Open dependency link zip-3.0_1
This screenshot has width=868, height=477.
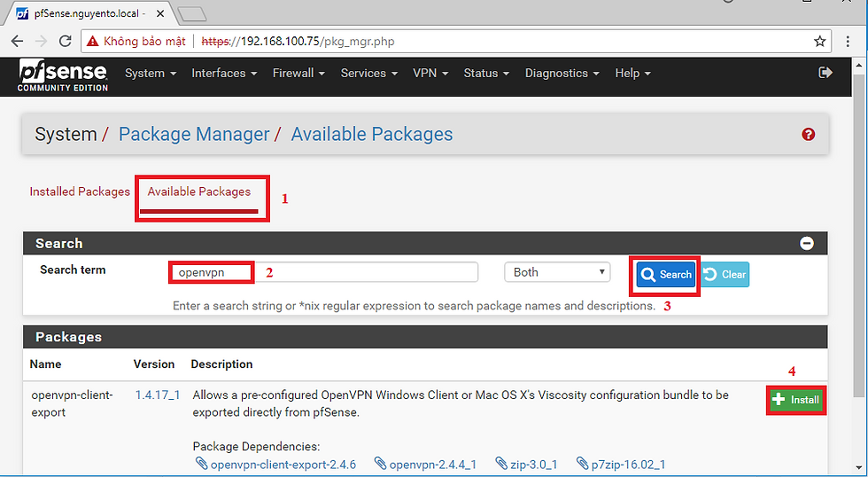point(526,464)
